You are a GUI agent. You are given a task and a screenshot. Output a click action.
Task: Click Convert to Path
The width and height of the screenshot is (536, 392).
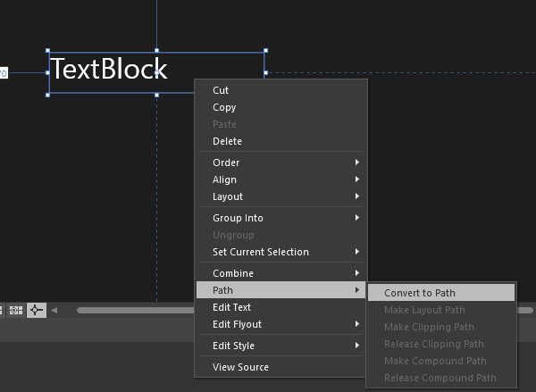tap(441, 293)
